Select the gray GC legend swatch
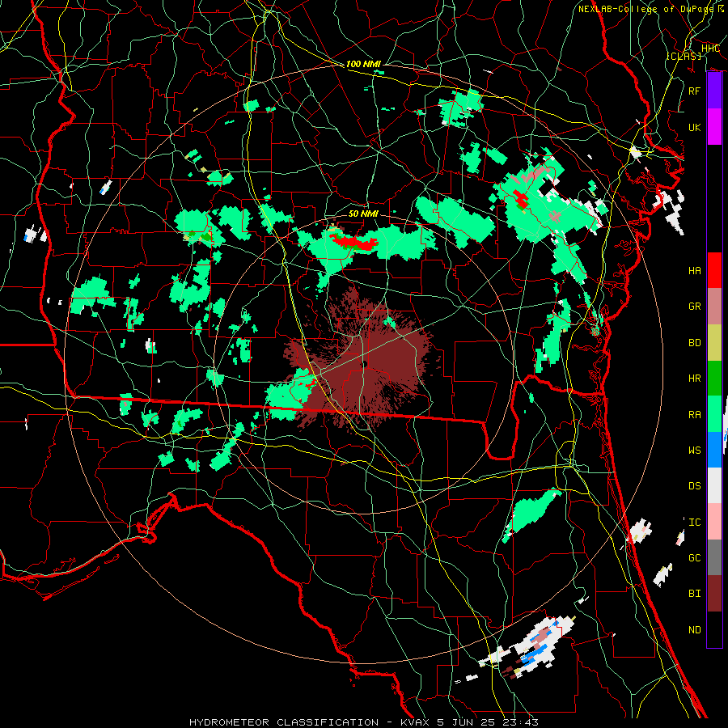This screenshot has height=728, width=728. point(714,557)
